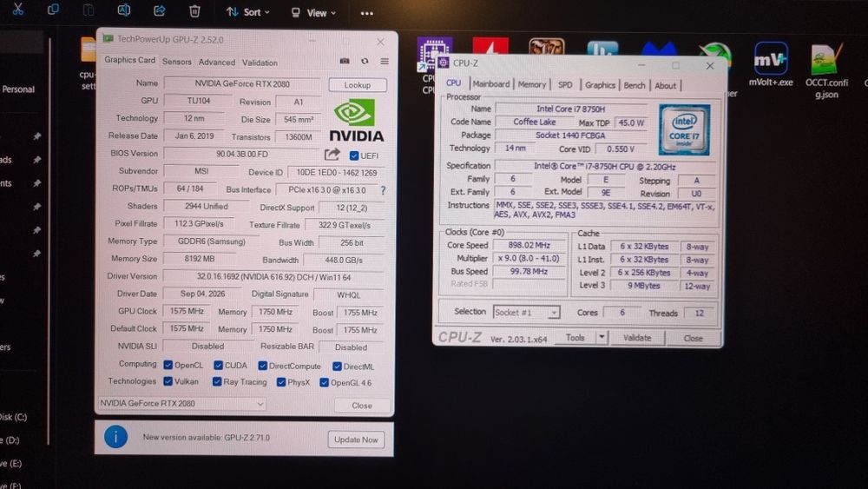The image size is (868, 489).
Task: Open the Memory tab in CPU-Z
Action: click(x=531, y=84)
